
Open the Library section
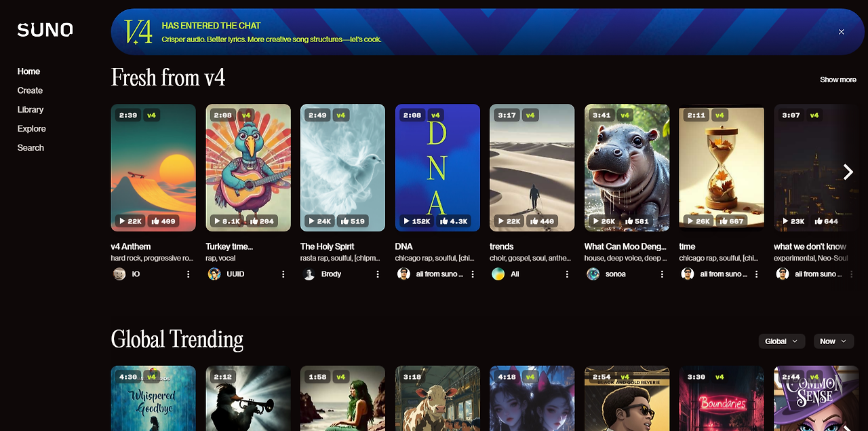(31, 109)
